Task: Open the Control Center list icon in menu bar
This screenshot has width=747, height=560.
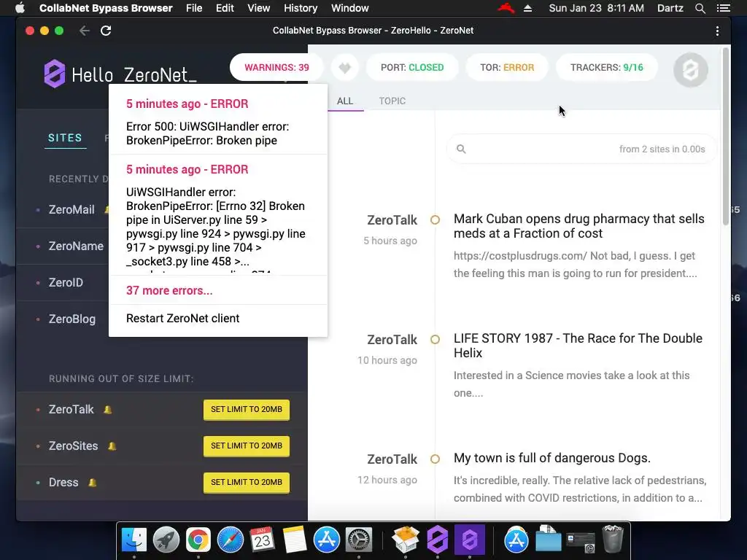Action: point(723,8)
